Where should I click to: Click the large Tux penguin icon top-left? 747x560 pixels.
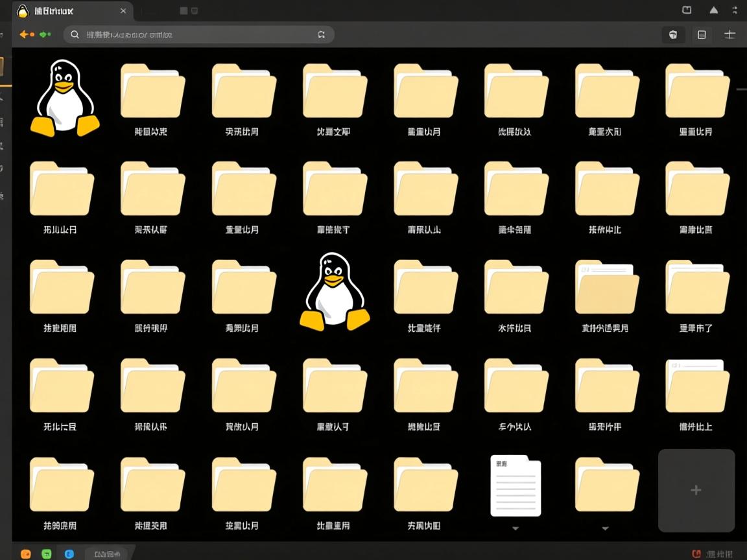click(x=63, y=97)
